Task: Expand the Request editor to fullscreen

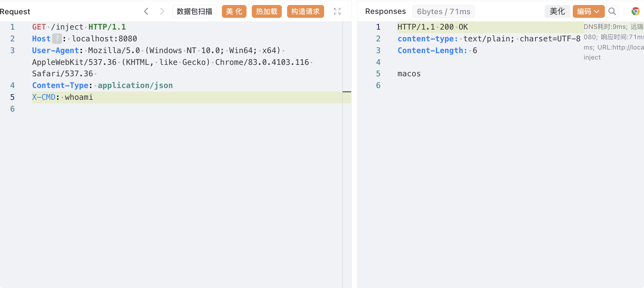Action: click(x=337, y=11)
